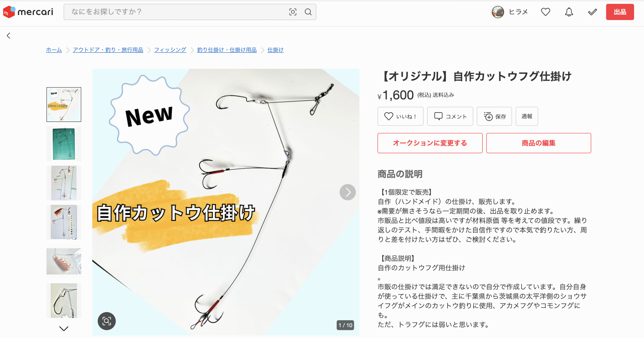Toggle the いいね！ like button
The image size is (644, 338).
tap(400, 116)
